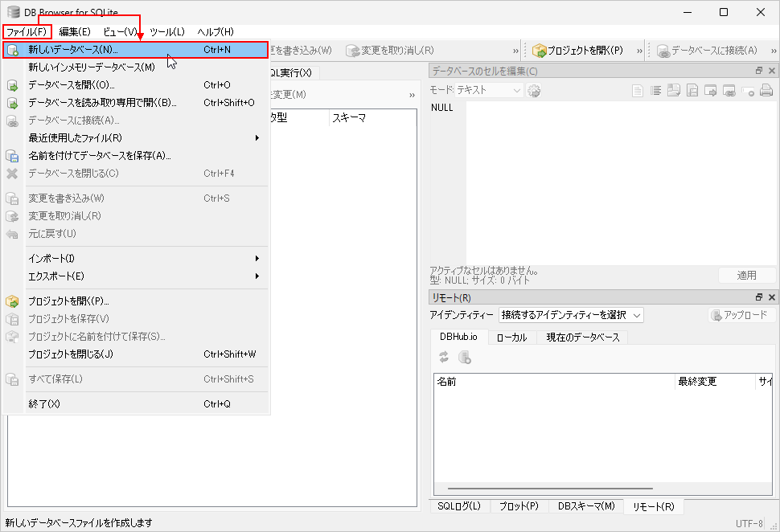780x532 pixels.
Task: Click toolbar プロジェクトを開く(P) button
Action: (x=577, y=51)
